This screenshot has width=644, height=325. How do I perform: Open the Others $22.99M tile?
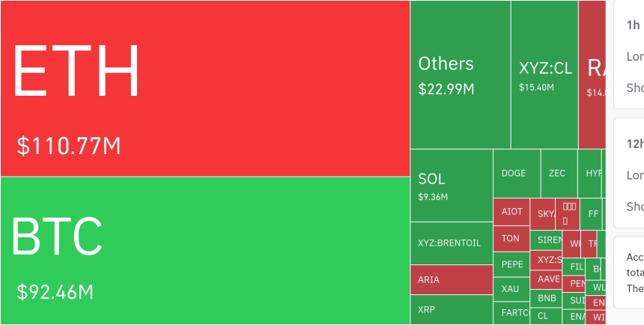click(461, 75)
